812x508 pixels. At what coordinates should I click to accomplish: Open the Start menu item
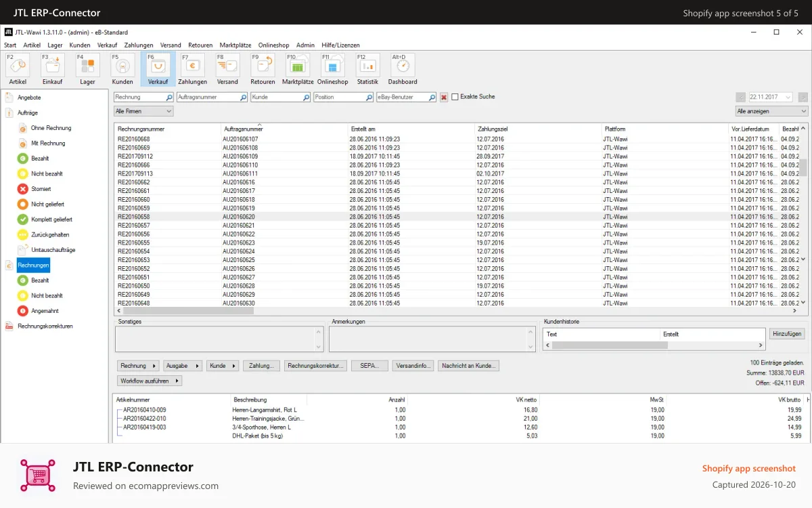(10, 45)
